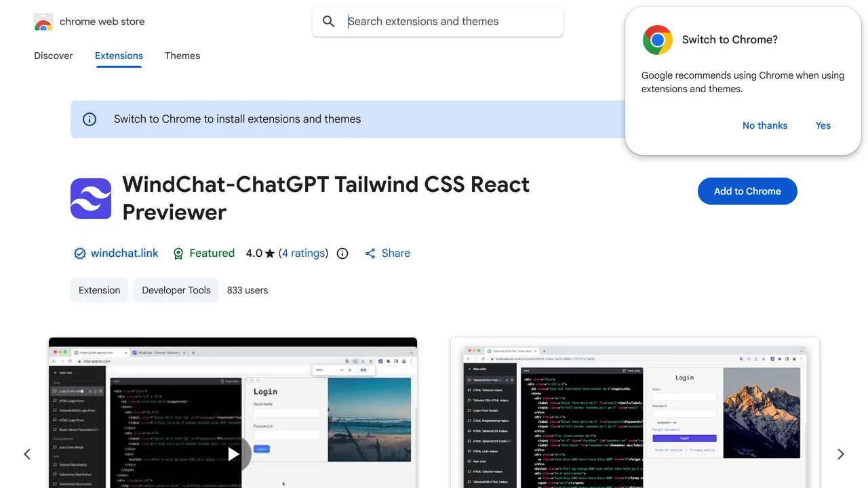Open ratings info circle icon
Image resolution: width=868 pixels, height=488 pixels.
342,253
